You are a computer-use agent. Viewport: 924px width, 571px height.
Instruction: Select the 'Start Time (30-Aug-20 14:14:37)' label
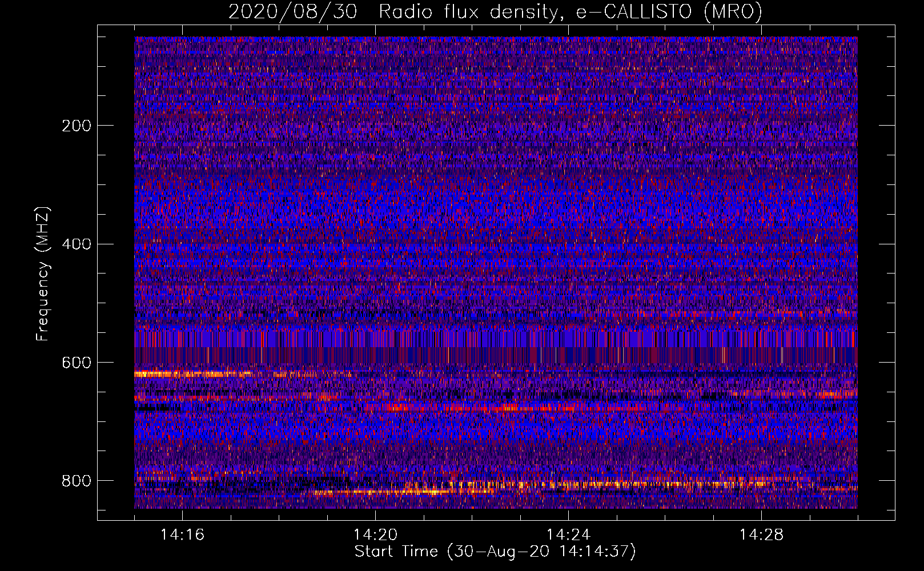pos(495,552)
